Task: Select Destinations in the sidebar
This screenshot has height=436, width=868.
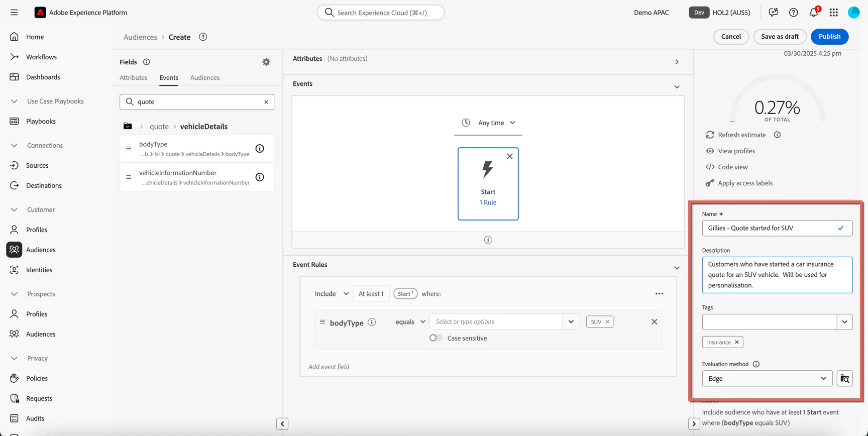Action: click(44, 185)
